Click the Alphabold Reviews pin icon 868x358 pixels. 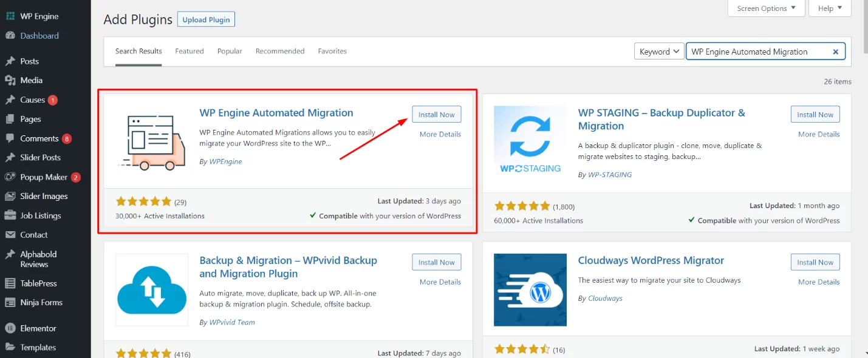10,254
